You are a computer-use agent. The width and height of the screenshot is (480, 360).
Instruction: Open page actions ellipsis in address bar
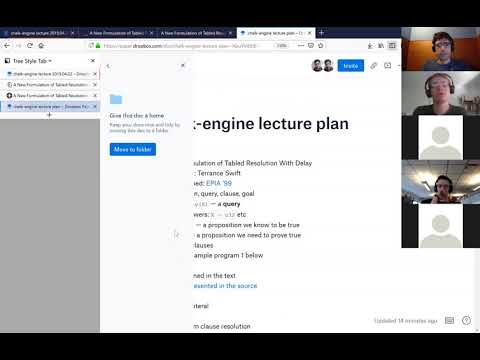tap(301, 45)
